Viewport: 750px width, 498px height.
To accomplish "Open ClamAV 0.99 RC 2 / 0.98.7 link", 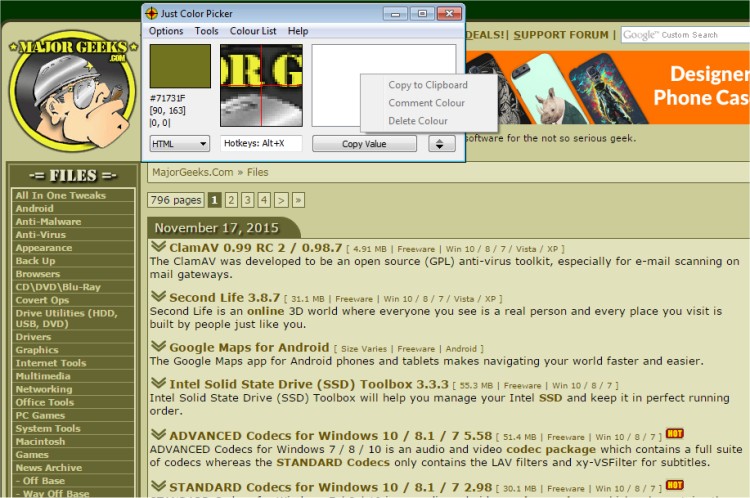I will [x=255, y=248].
